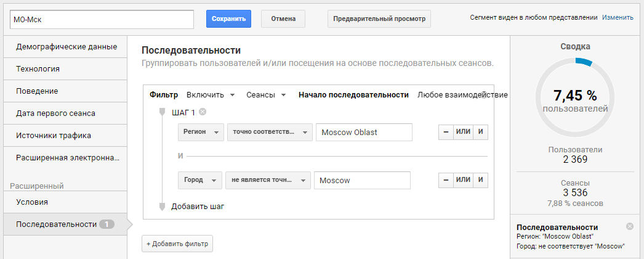The image size is (644, 259).
Task: Open the Region dimension dropdown
Action: pyautogui.click(x=201, y=133)
